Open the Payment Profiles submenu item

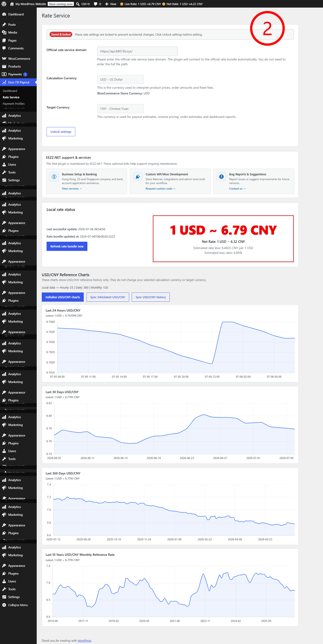14,104
